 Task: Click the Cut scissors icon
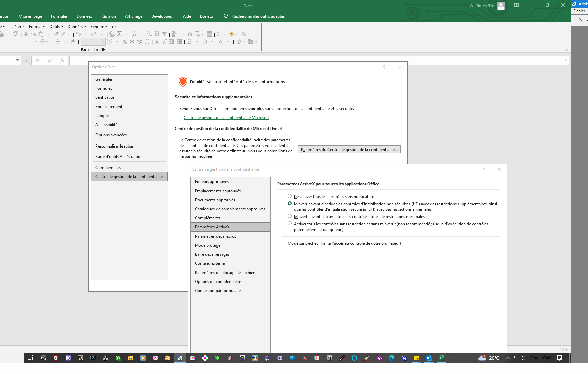point(26,34)
